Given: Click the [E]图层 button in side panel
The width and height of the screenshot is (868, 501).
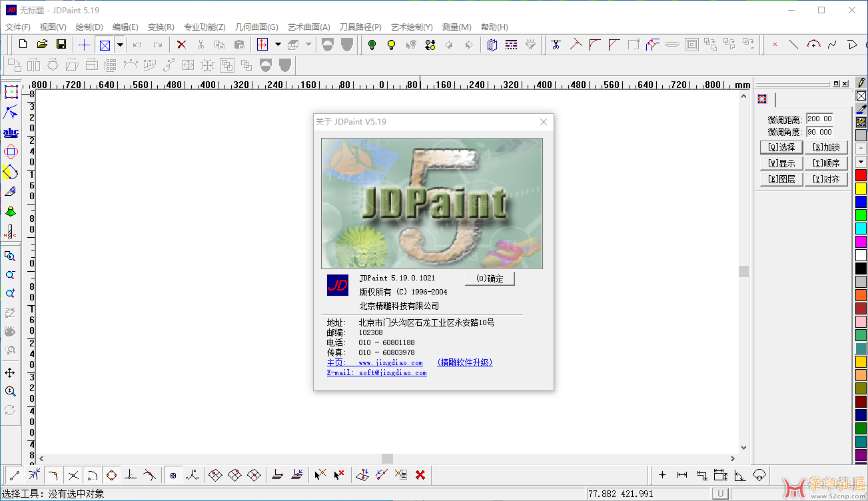Looking at the screenshot, I should tap(781, 179).
